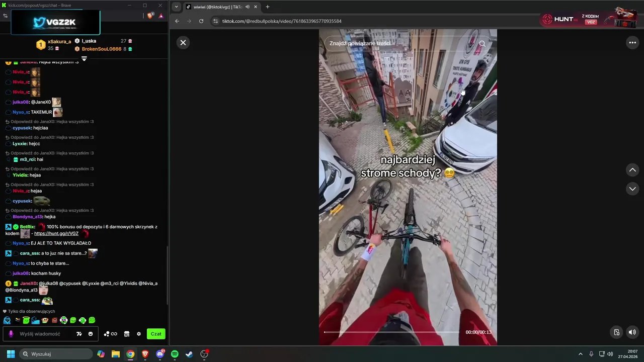This screenshot has height=362, width=644.
Task: Mute the TikTok video with speaker button
Action: point(632,332)
